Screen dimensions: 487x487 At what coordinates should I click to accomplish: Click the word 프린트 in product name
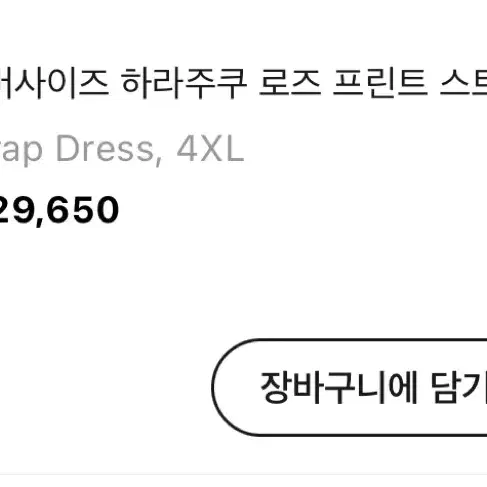click(x=380, y=83)
